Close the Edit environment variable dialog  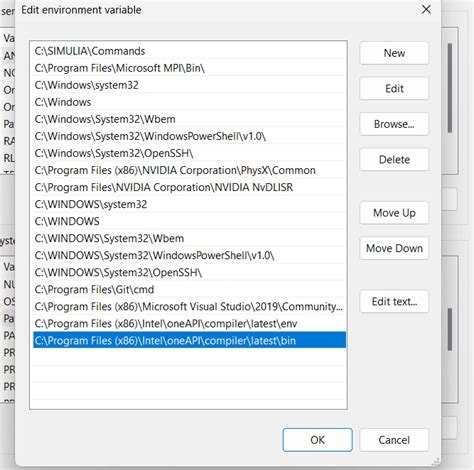(426, 9)
